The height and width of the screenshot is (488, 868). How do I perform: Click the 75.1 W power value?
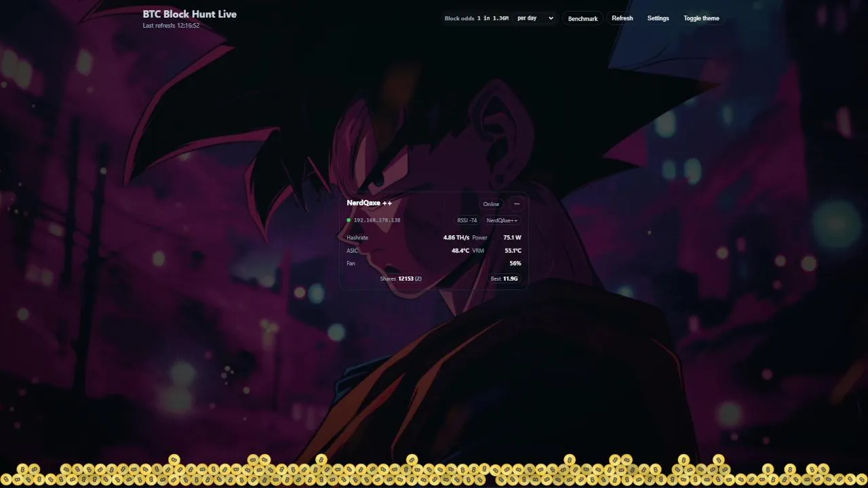(x=513, y=238)
